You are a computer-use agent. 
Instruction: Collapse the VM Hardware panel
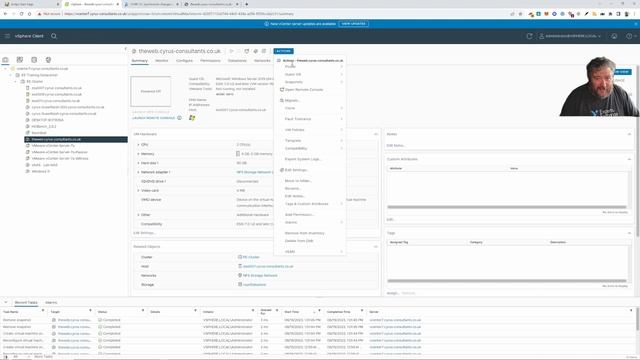(376, 134)
